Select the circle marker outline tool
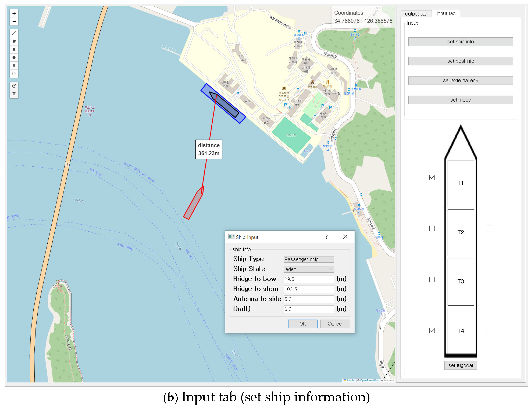 click(14, 74)
